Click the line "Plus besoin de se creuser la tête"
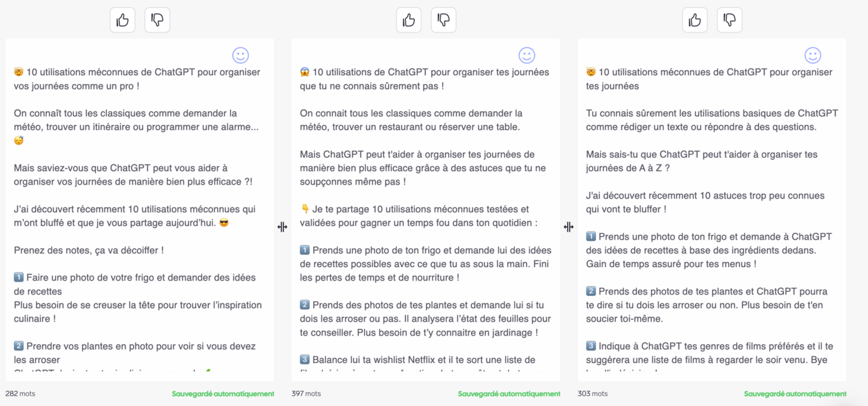 (138, 311)
